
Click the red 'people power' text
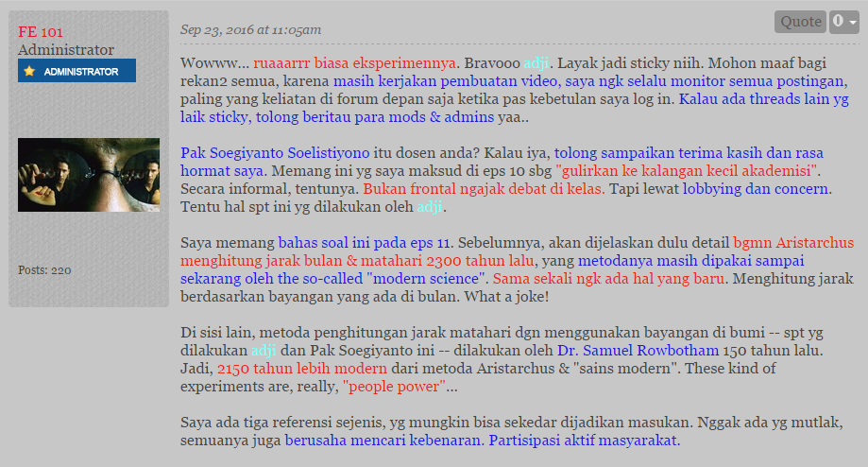click(x=394, y=386)
